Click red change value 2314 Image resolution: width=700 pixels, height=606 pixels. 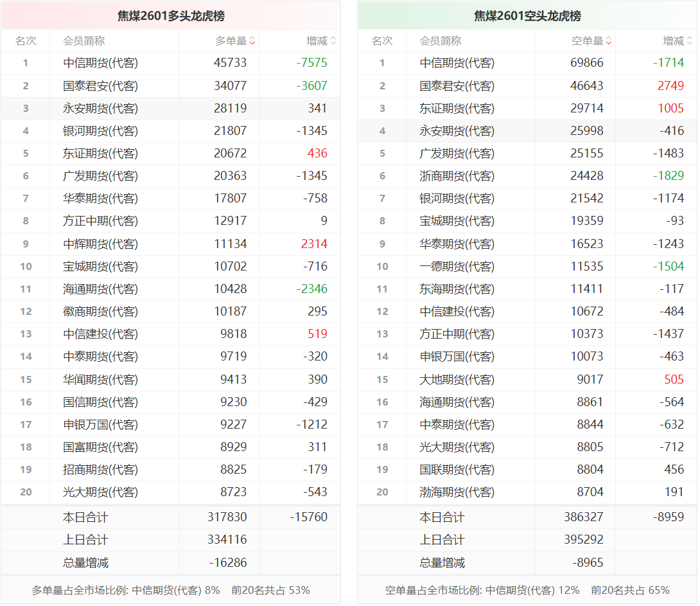click(314, 244)
